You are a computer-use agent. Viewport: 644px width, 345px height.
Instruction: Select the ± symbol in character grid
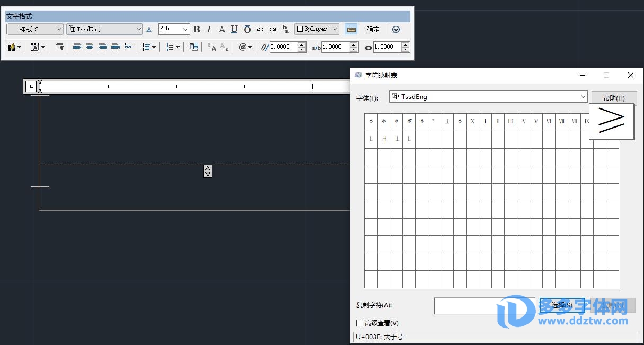(447, 122)
